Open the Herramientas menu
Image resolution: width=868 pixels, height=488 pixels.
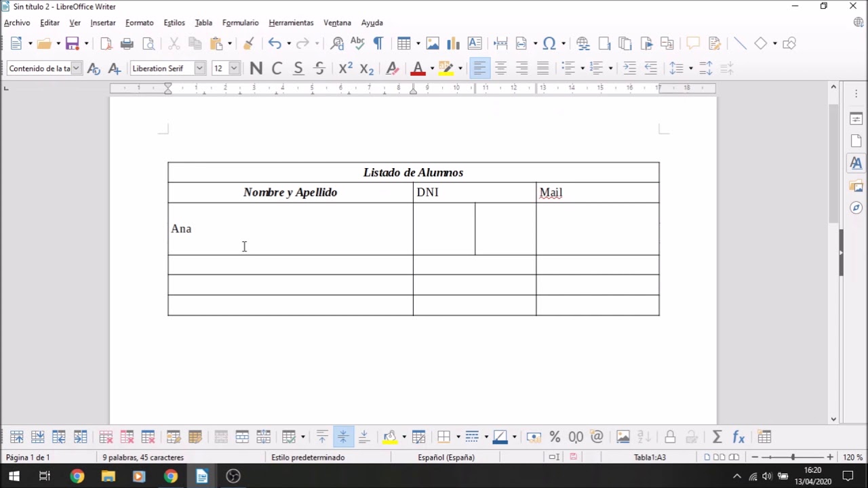pos(291,22)
